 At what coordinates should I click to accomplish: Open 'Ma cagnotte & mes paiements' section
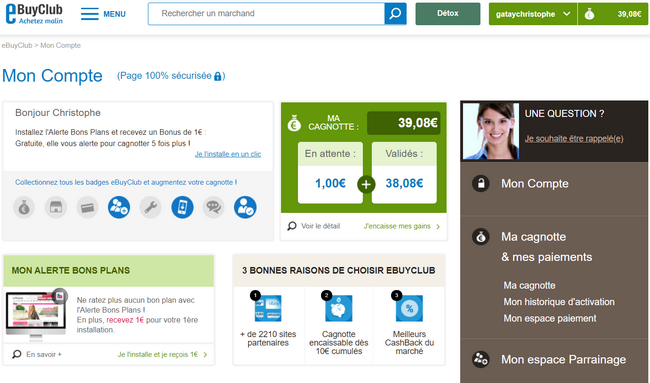coord(546,247)
